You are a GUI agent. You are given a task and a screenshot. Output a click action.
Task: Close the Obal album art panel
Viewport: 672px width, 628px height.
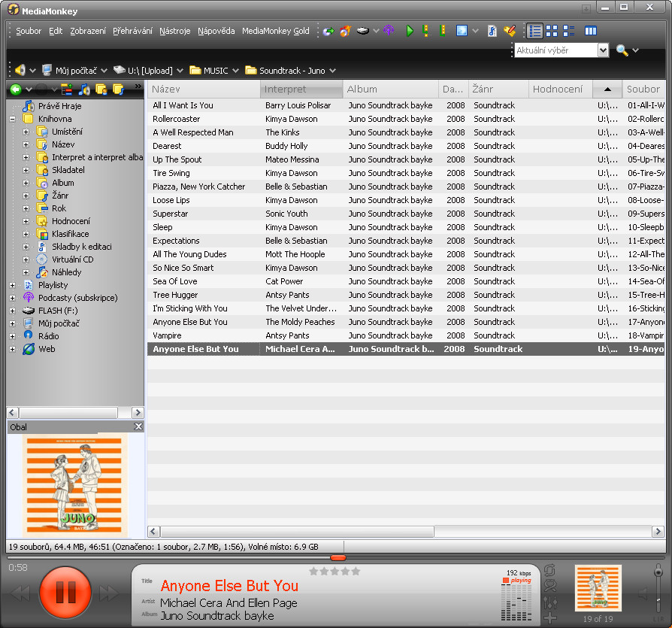click(x=138, y=426)
